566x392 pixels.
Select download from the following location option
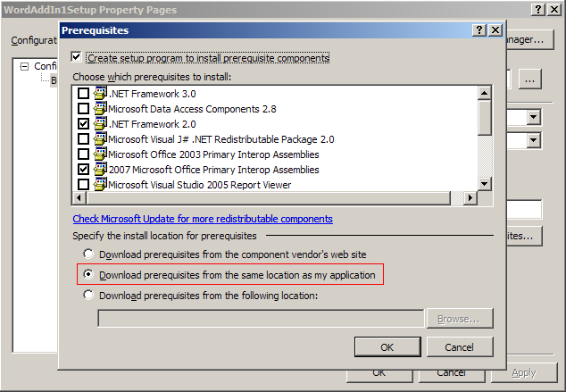click(x=88, y=295)
